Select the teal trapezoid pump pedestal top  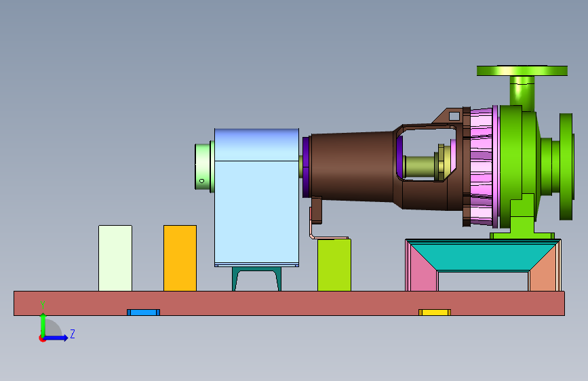(x=484, y=256)
